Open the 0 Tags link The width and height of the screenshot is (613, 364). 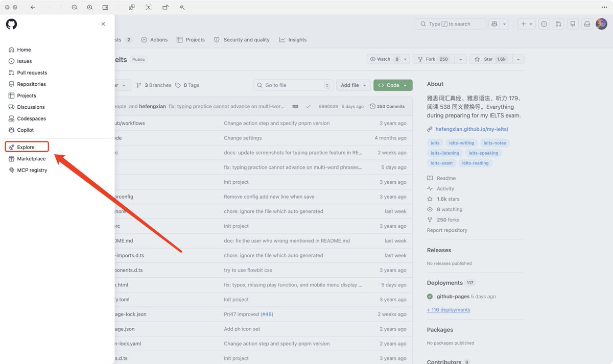187,85
